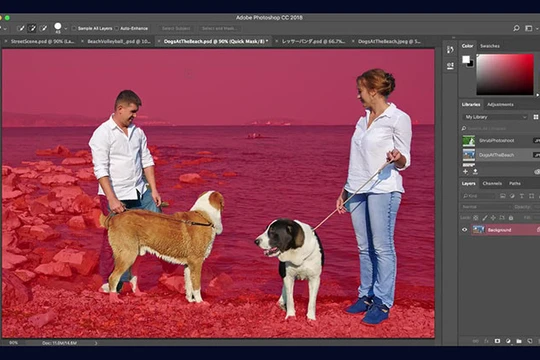
Task: Toggle Lock Image Pixels brush icon
Action: (485, 218)
